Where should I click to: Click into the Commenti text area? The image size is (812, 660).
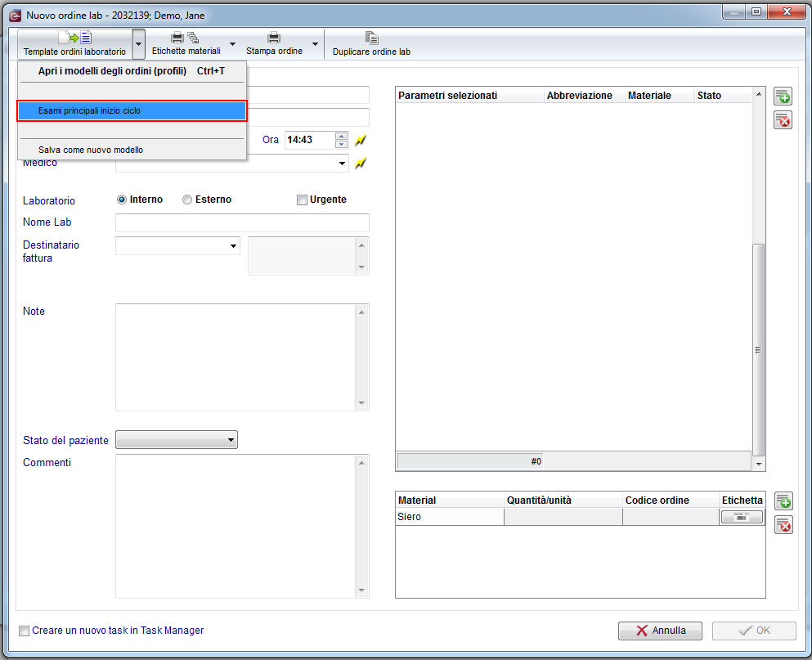click(236, 527)
